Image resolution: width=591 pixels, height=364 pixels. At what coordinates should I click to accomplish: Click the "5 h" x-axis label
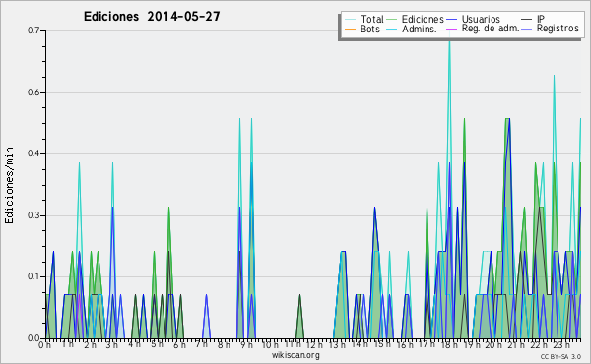(x=157, y=344)
